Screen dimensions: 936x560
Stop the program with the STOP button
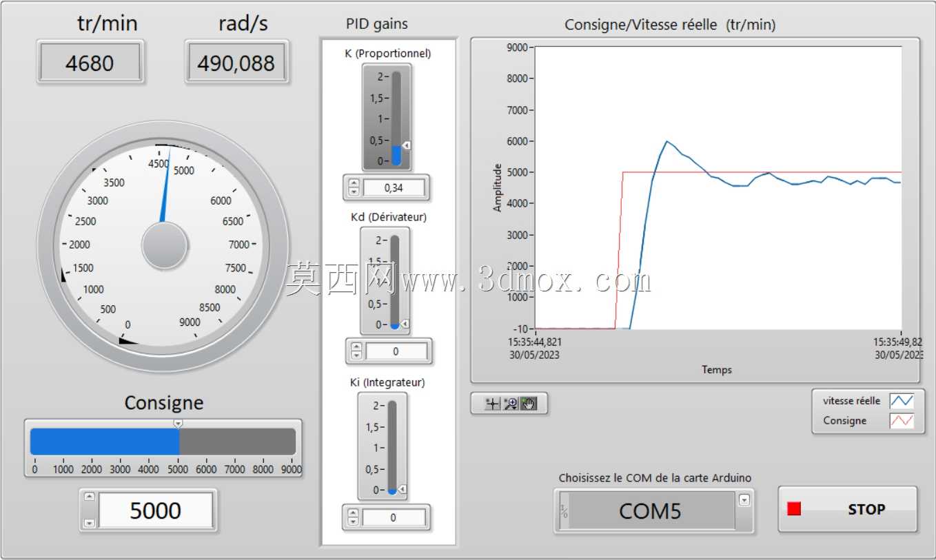[x=848, y=509]
